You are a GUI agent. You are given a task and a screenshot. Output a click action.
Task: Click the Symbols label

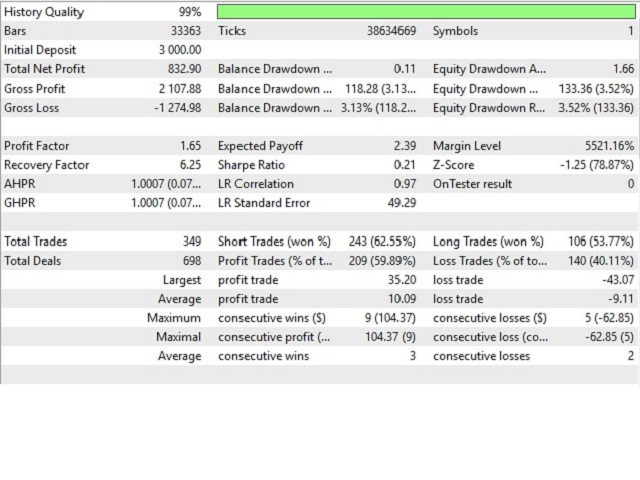pyautogui.click(x=455, y=31)
